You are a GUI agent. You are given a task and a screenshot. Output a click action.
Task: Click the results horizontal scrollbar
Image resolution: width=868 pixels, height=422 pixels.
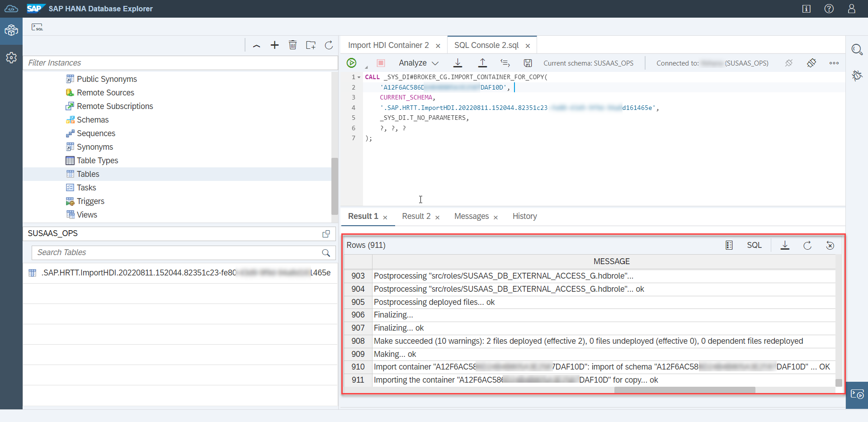coord(684,390)
